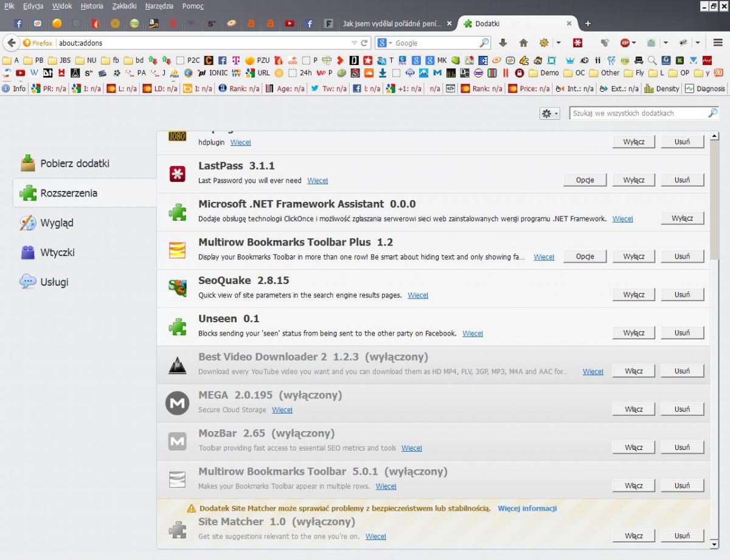Screen dimensions: 730x560
Task: Click the scrollbar down arrow
Action: 714,544
